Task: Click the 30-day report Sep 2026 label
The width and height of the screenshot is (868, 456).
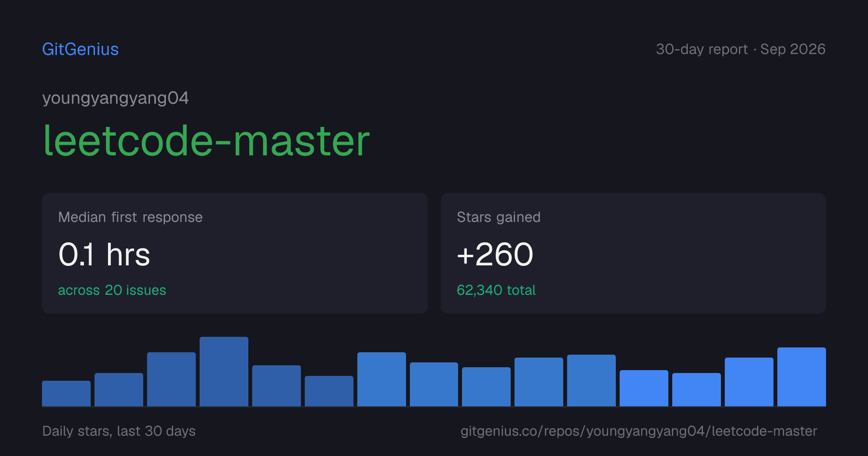Action: pos(741,49)
